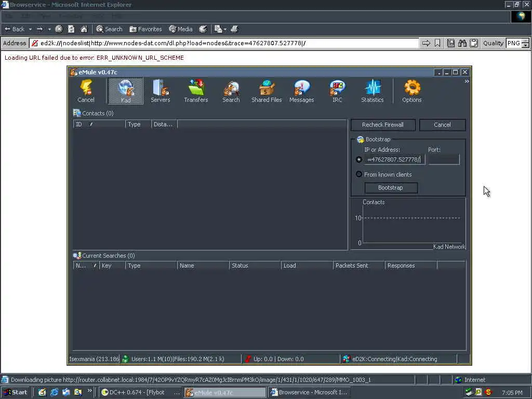The image size is (532, 399).
Task: Select the From known clients radio option
Action: coord(359,175)
